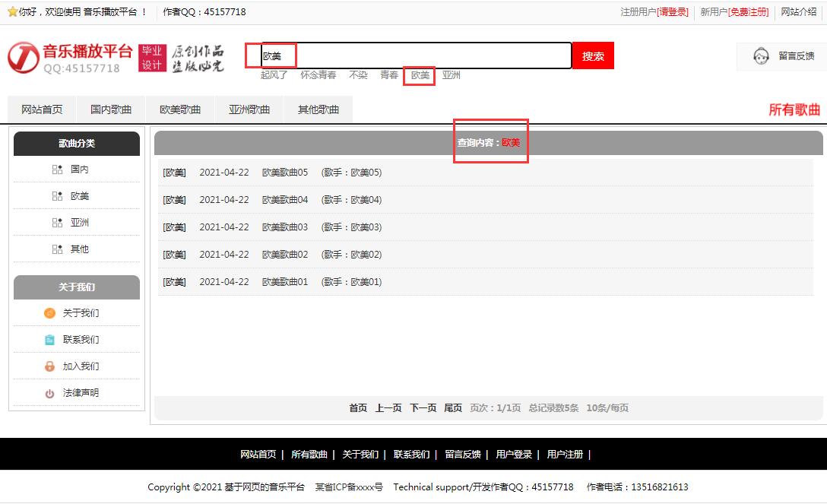Go to 上一页 in pagination
This screenshot has width=827, height=504.
click(388, 408)
